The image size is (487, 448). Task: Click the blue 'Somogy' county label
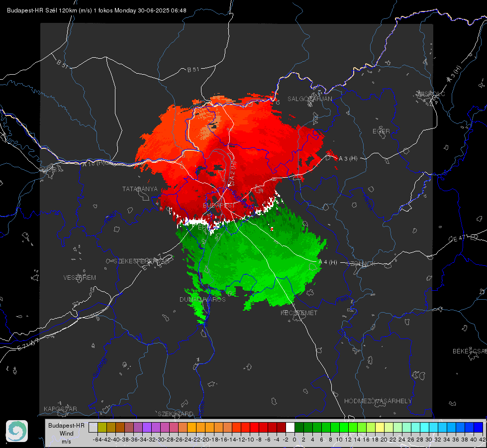point(99,367)
